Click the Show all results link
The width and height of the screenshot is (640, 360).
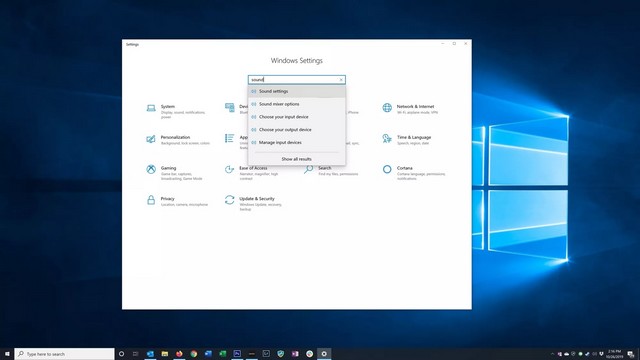tap(297, 159)
